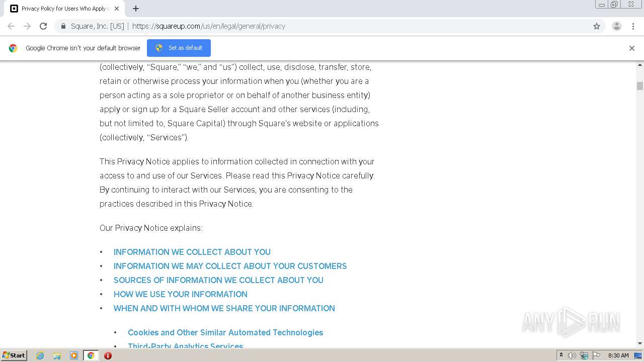The image size is (644, 362).
Task: Open a new tab with plus button
Action: coord(136,9)
